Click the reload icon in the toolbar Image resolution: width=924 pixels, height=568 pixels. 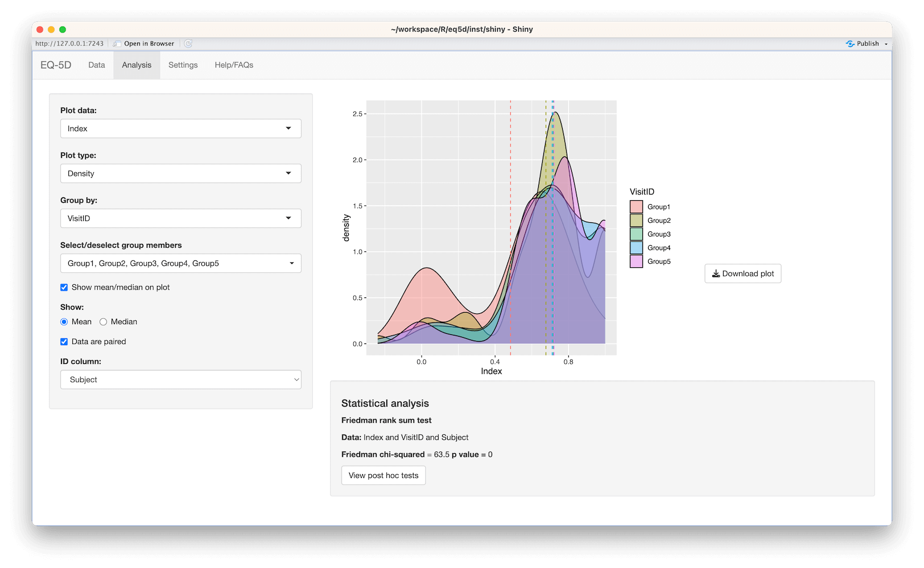click(x=188, y=43)
